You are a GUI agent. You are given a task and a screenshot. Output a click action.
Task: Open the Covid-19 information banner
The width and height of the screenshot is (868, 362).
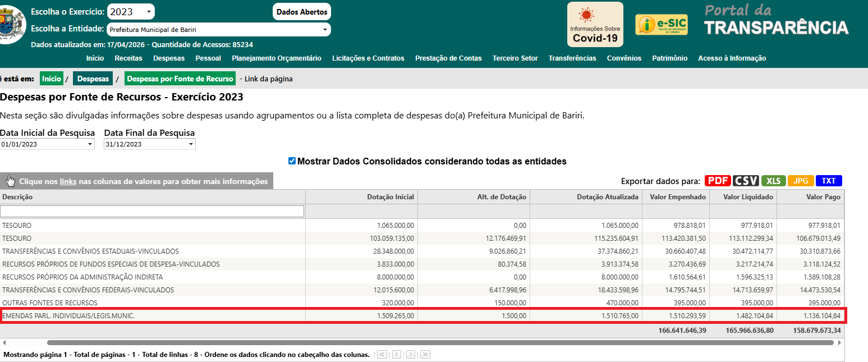pos(595,24)
